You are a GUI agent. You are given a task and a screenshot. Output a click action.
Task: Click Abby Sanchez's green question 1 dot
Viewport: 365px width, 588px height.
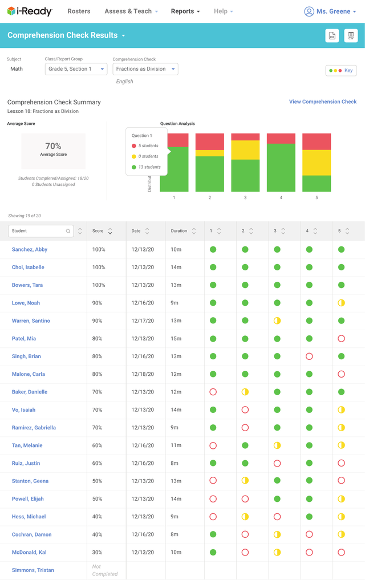(213, 249)
